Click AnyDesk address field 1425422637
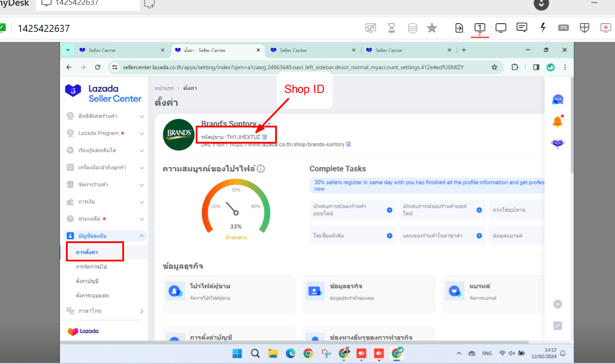This screenshot has width=615, height=364. (44, 28)
